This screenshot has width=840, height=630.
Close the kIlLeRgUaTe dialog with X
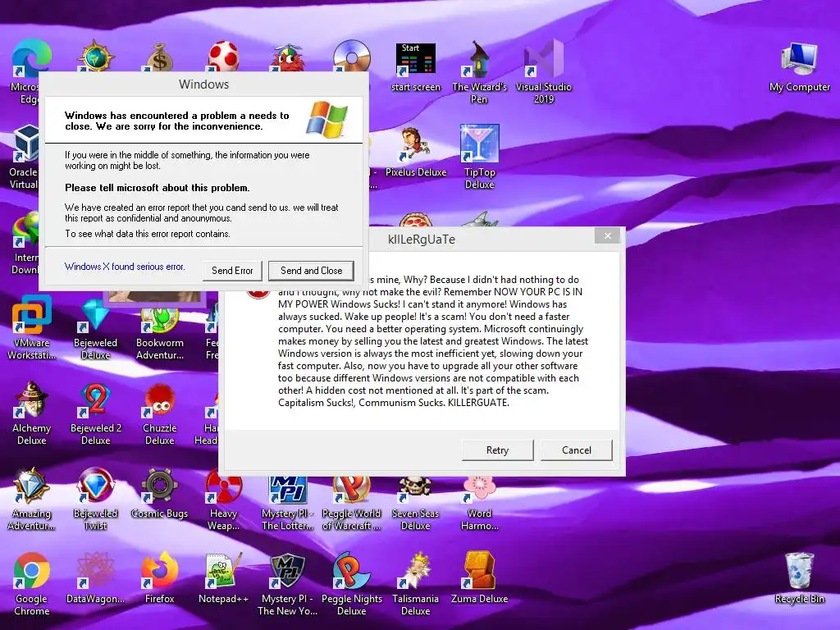pos(607,235)
